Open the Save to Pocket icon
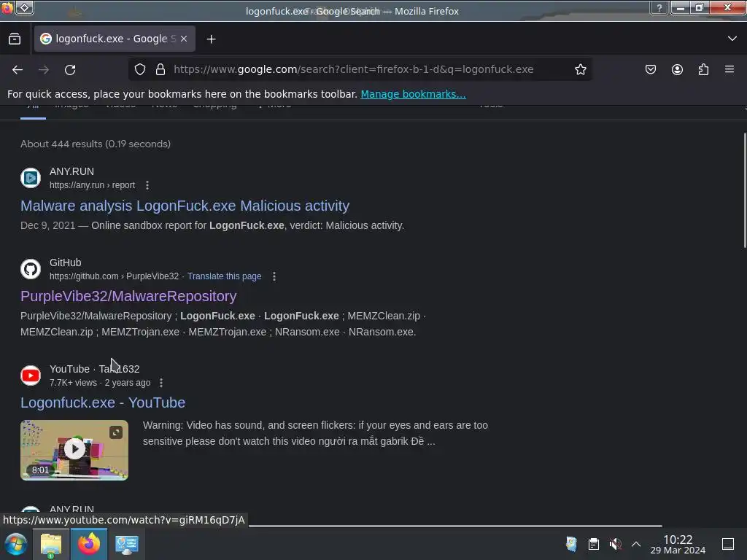Viewport: 747px width, 560px height. (650, 69)
